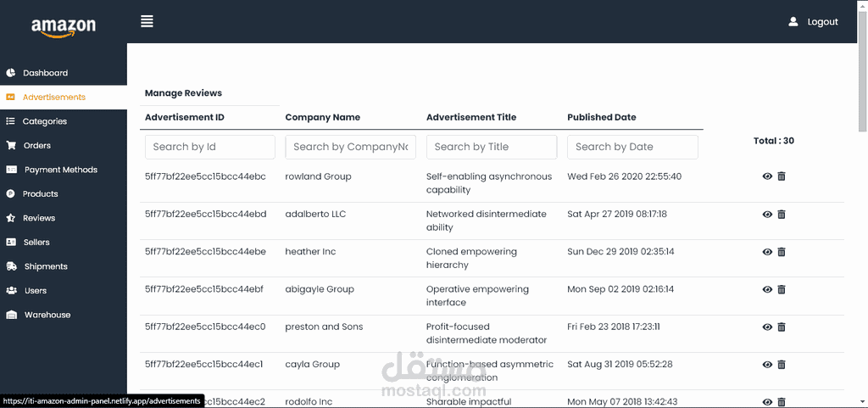Click the Amazon logo

coord(63,28)
